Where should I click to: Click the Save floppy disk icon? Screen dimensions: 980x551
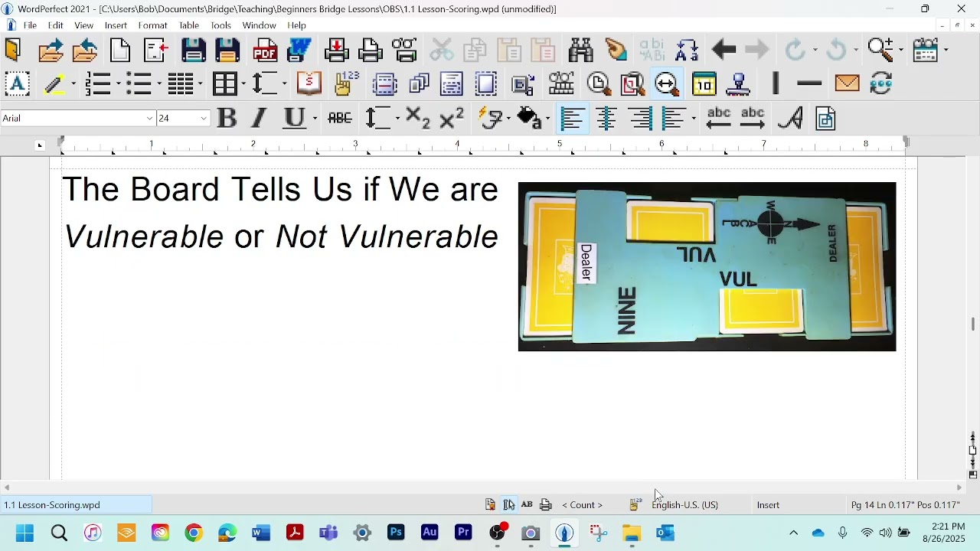click(194, 51)
